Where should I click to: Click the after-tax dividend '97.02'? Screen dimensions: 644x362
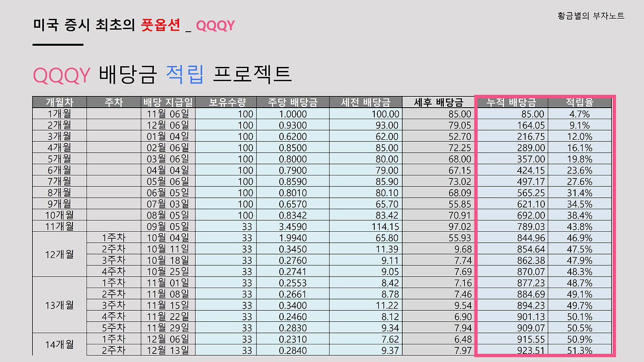coord(460,227)
